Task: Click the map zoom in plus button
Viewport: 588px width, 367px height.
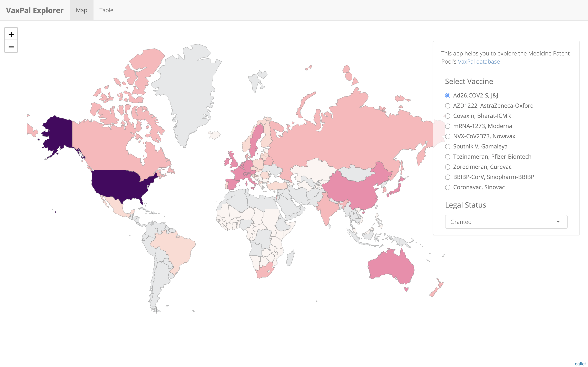Action: (11, 34)
